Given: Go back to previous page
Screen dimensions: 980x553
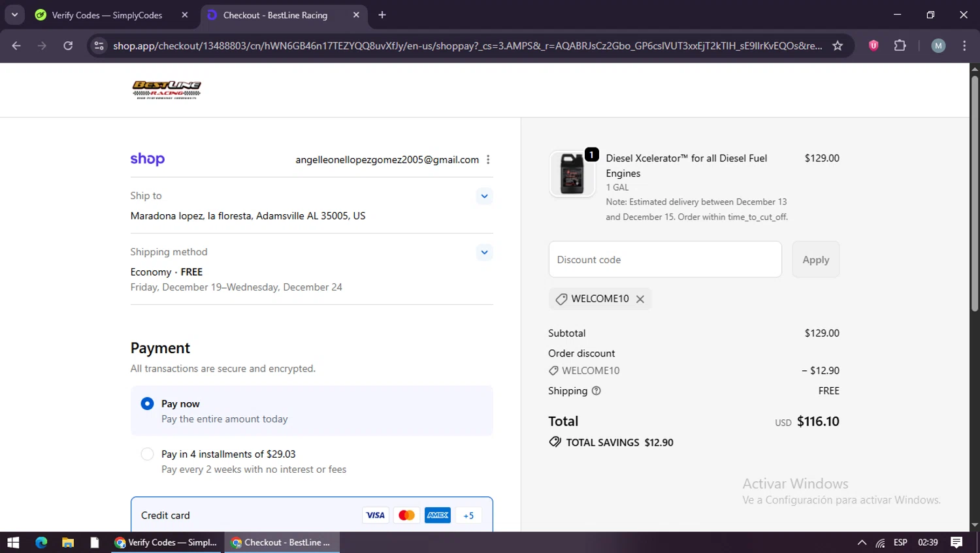Looking at the screenshot, I should (16, 46).
